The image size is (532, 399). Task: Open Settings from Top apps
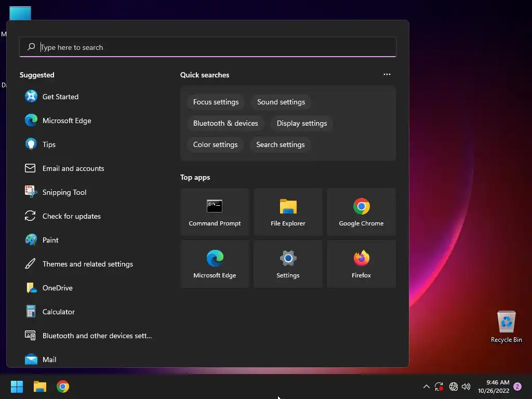(288, 264)
